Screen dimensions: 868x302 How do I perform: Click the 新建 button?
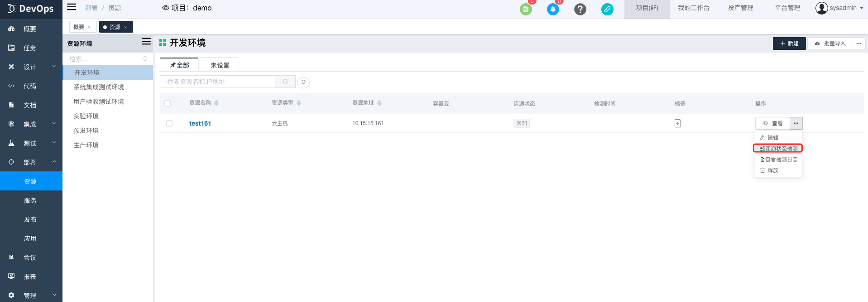(789, 44)
